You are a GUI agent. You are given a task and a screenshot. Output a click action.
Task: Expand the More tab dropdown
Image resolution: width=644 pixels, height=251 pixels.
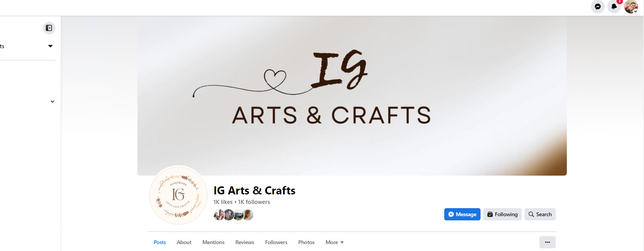coord(335,242)
